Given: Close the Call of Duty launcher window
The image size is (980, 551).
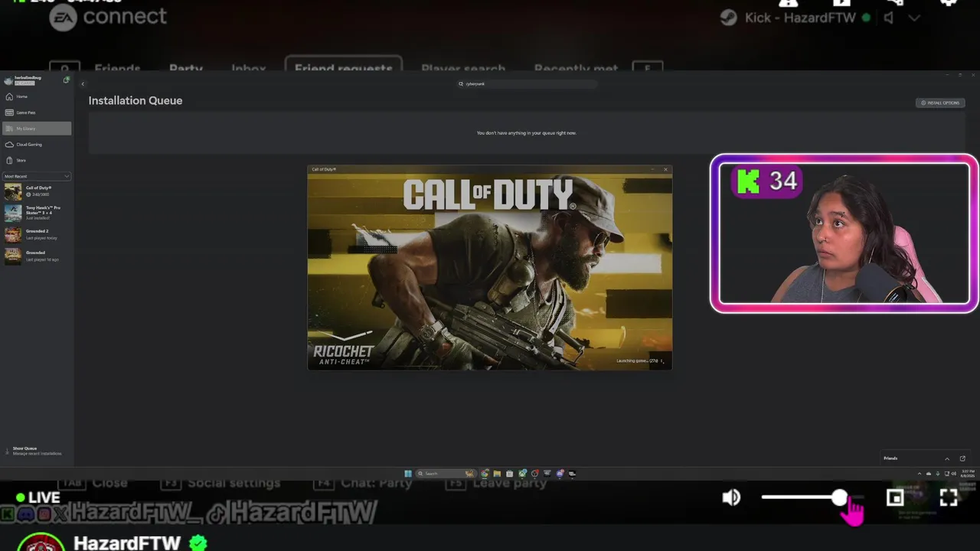Looking at the screenshot, I should pos(665,169).
